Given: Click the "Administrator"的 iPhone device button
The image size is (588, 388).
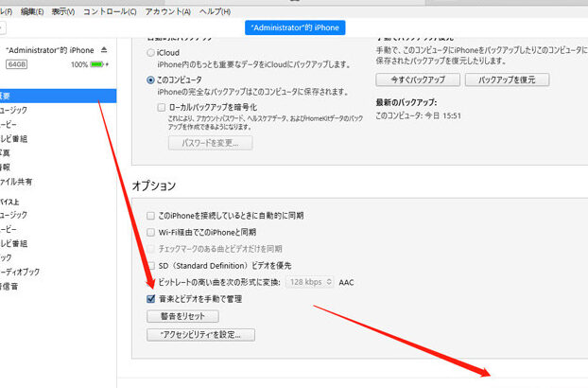Looking at the screenshot, I should pyautogui.click(x=295, y=27).
